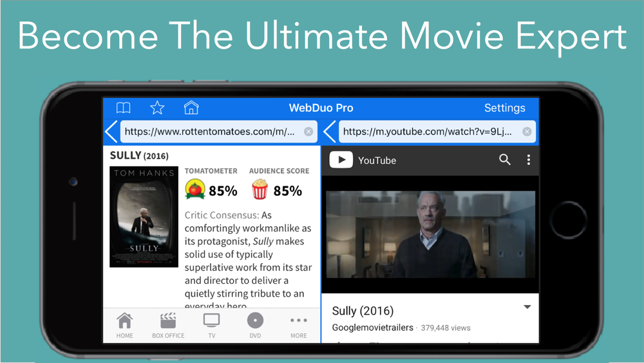The height and width of the screenshot is (363, 644).
Task: Open Rotten Tomatoes HOME tab
Action: tap(124, 326)
